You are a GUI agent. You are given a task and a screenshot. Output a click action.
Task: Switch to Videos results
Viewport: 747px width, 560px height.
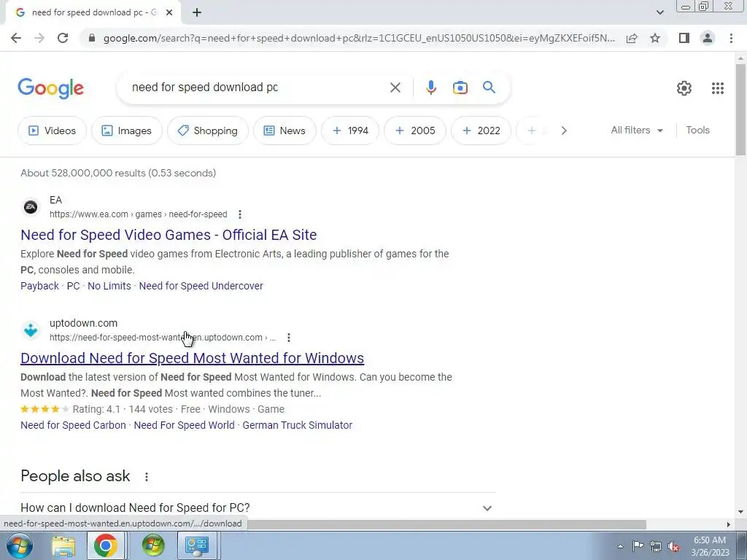point(53,131)
